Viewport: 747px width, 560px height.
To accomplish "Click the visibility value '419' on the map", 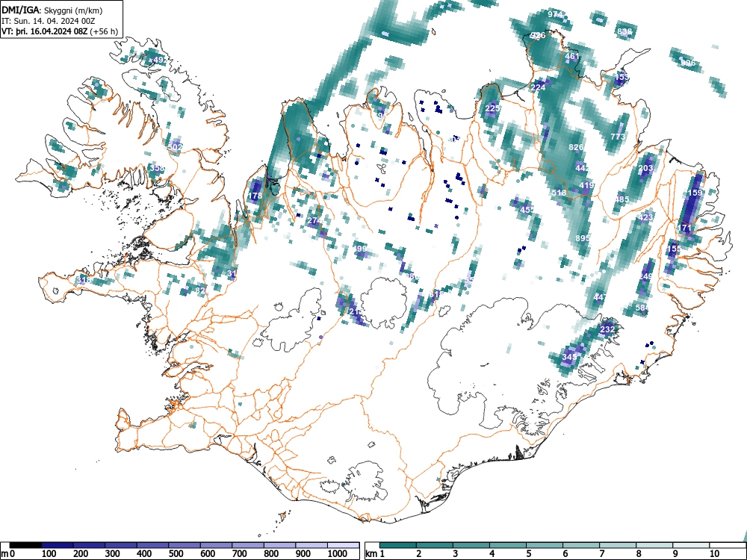I will pos(586,185).
